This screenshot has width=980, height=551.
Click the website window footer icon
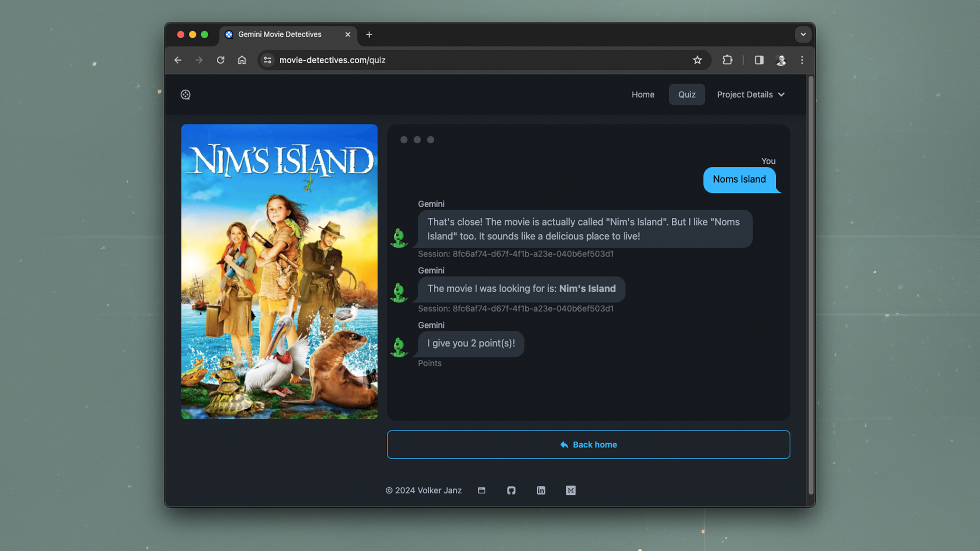coord(481,490)
